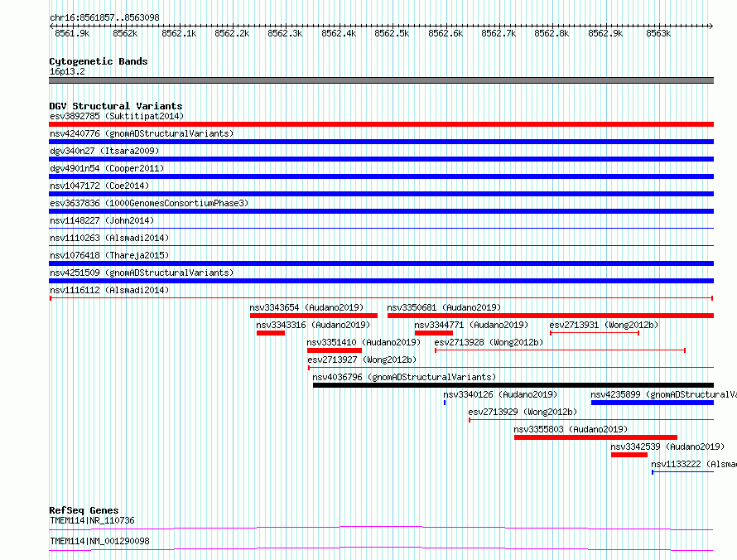Select the red bar of nsv3343316
This screenshot has width=737, height=560.
pyautogui.click(x=271, y=333)
